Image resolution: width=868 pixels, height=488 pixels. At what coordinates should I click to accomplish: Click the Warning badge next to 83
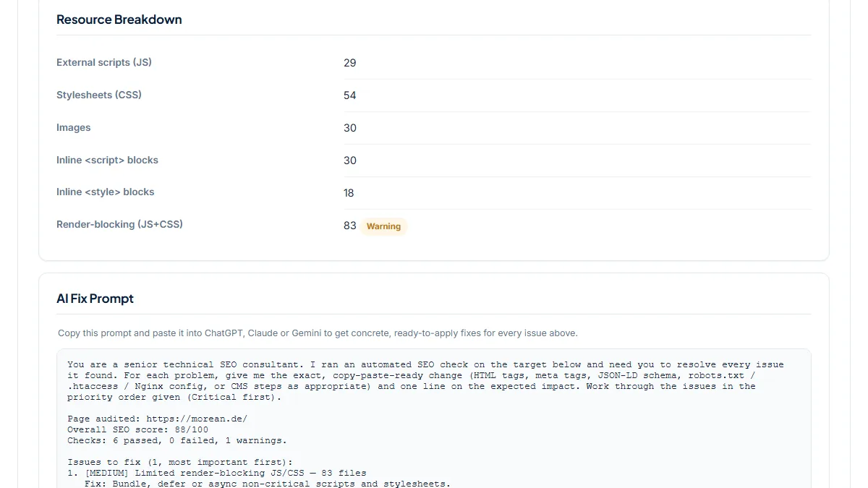pos(383,226)
